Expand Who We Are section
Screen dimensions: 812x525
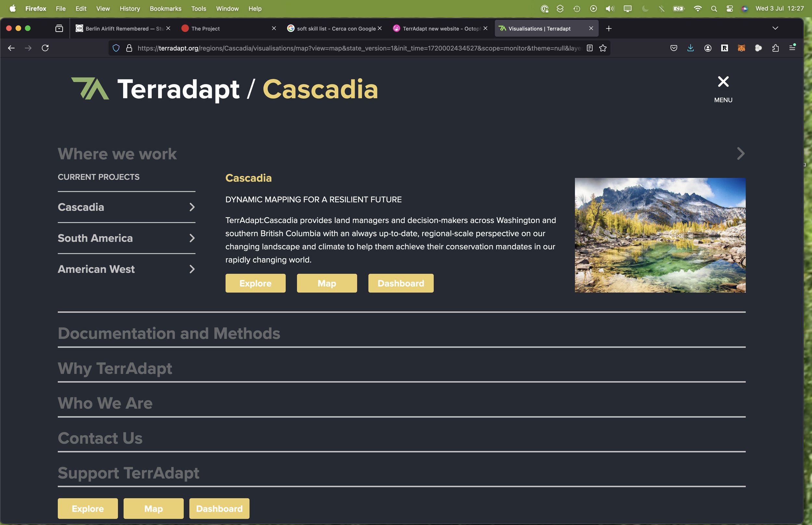tap(401, 403)
